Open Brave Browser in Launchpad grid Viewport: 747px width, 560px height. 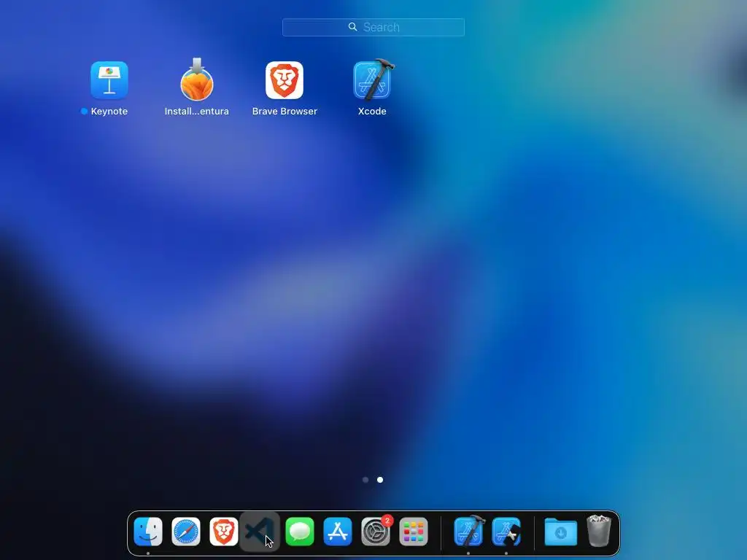coord(285,80)
